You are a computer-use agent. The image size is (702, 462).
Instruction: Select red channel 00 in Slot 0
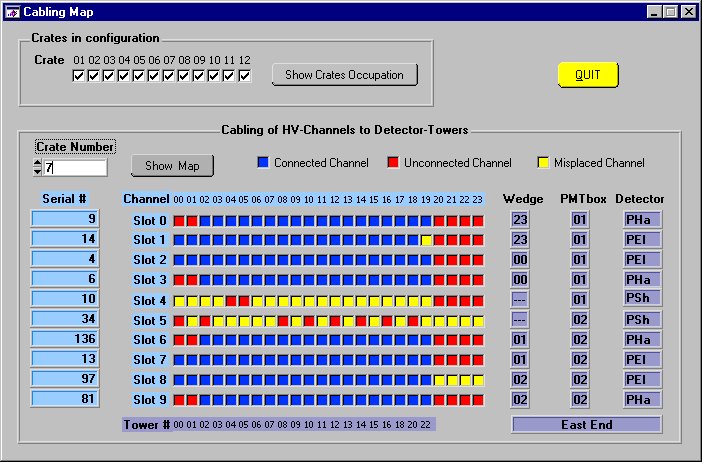[179, 221]
